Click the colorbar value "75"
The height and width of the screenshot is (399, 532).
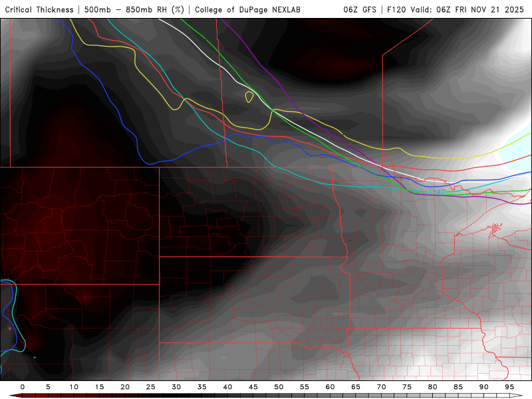[407, 387]
